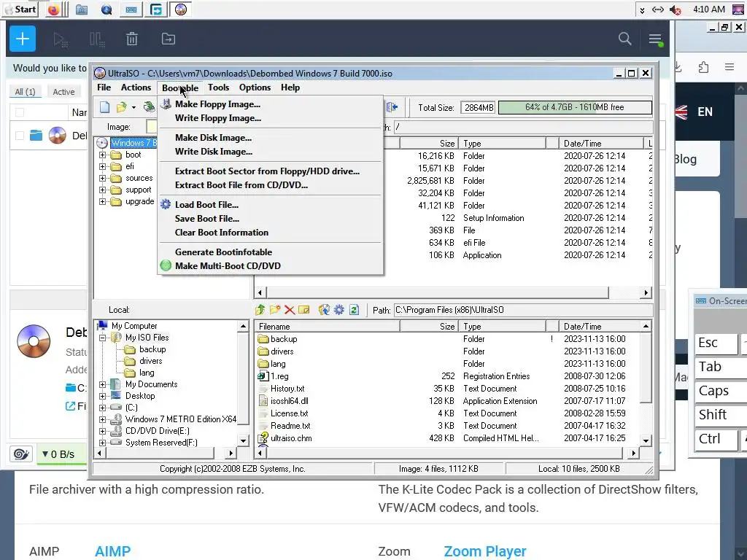Click the extensions puzzle icon in browser

point(703,67)
